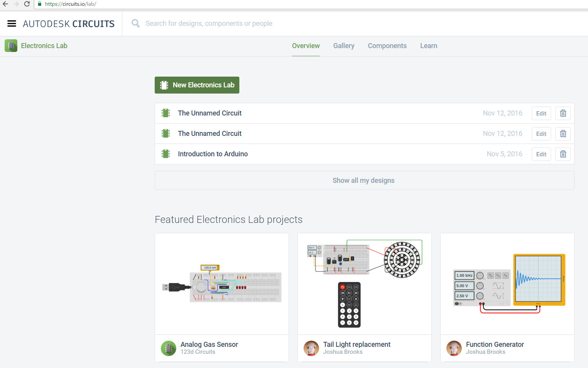Open Introduction to Arduino title
This screenshot has width=588, height=368.
click(213, 154)
